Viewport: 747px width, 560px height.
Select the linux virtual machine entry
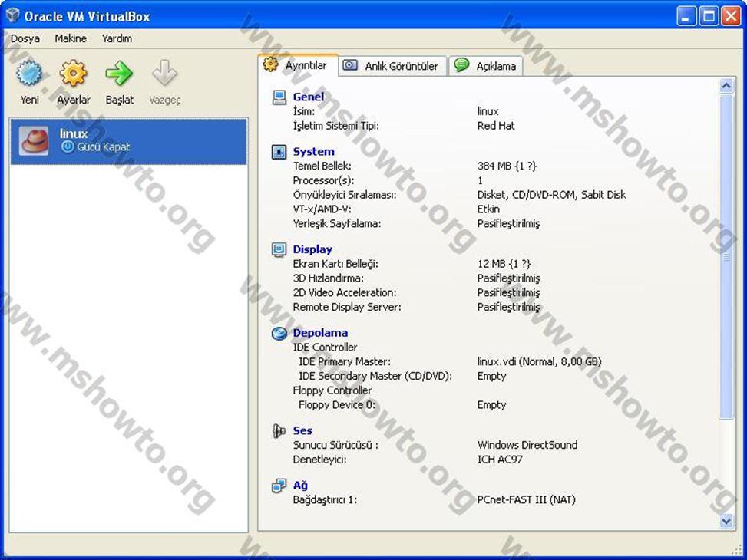point(129,141)
